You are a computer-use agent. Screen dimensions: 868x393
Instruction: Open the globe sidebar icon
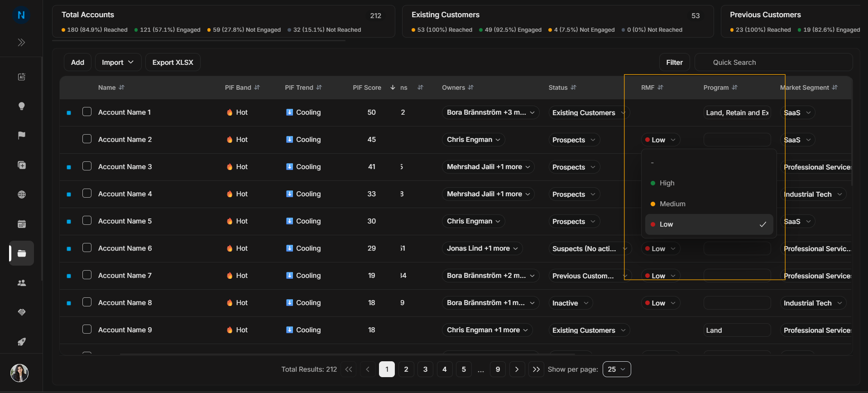pos(21,194)
